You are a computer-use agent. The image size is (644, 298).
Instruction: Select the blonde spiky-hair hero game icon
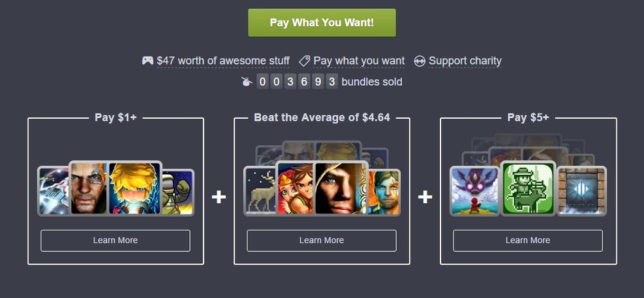(x=135, y=188)
